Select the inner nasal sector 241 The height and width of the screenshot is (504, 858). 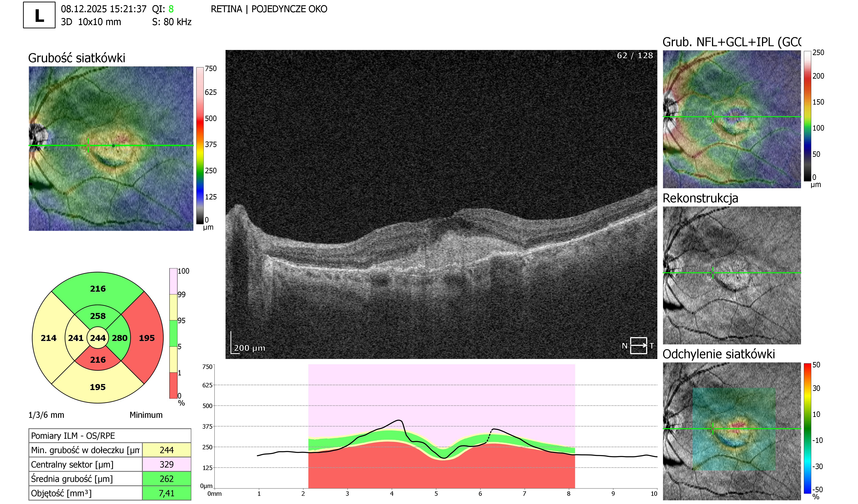click(x=76, y=338)
